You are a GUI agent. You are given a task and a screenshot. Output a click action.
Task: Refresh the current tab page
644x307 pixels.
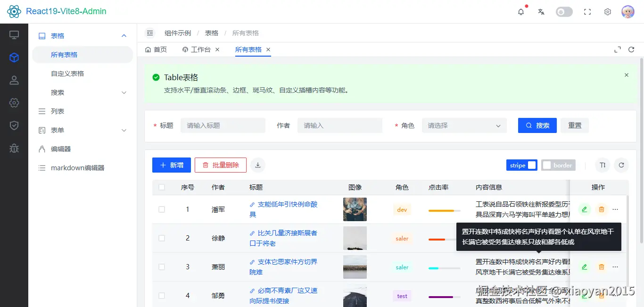coord(631,50)
